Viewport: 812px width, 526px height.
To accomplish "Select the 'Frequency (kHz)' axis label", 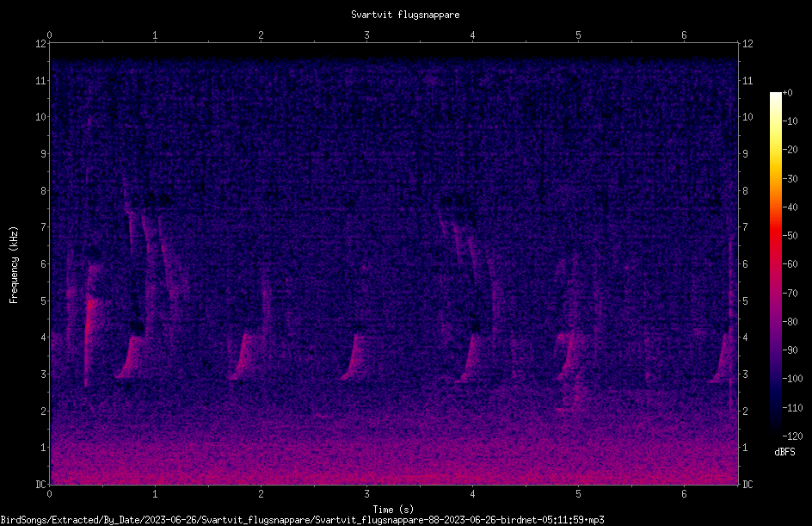I will tap(14, 265).
